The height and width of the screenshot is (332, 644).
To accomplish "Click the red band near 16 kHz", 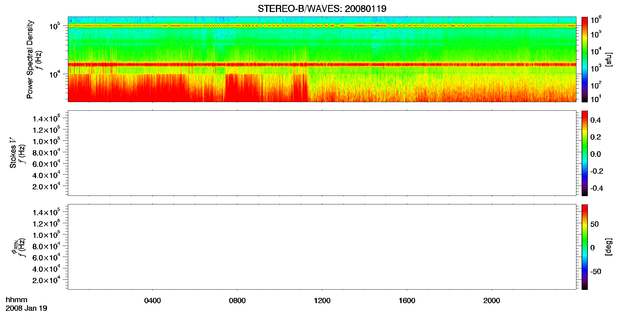I will 322,65.
